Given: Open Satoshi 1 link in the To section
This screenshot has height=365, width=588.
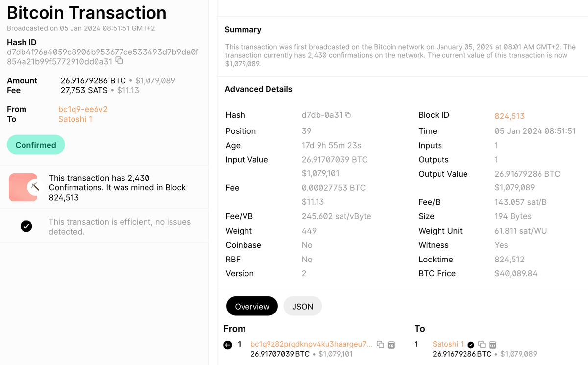Looking at the screenshot, I should [x=448, y=344].
